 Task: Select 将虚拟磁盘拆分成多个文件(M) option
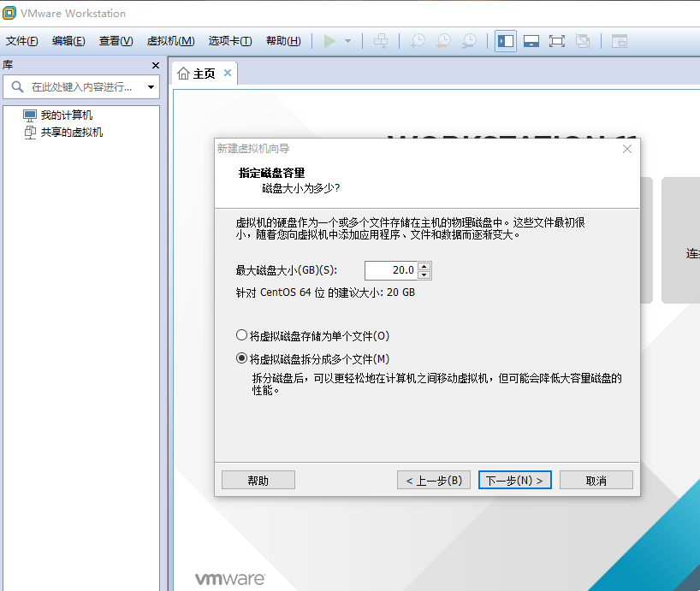coord(313,359)
